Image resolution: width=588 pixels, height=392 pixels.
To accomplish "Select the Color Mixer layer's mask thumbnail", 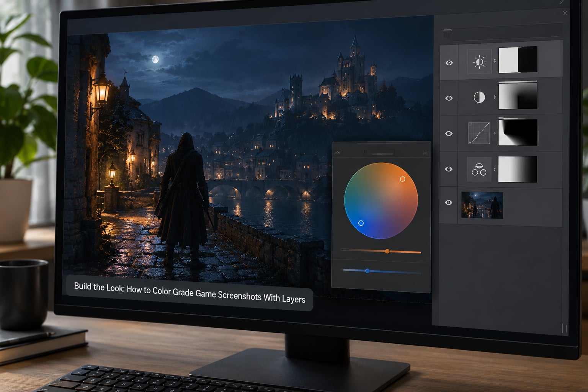I will click(x=518, y=169).
